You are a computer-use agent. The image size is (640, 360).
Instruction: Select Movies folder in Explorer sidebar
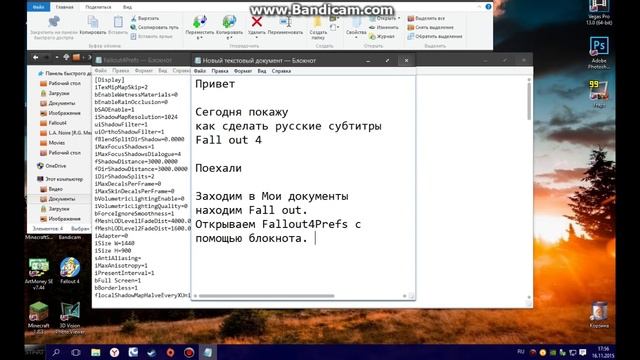pos(53,143)
